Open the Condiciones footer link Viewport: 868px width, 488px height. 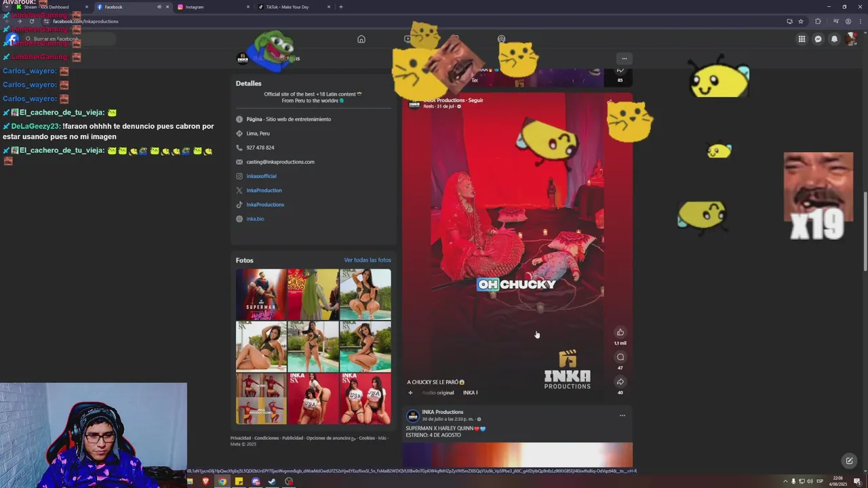point(267,438)
